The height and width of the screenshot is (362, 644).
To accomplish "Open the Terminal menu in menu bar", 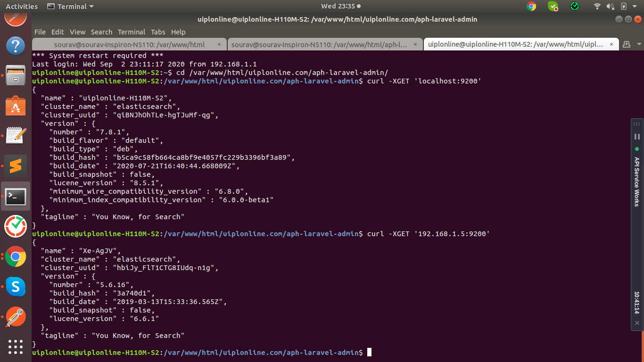I will [x=132, y=32].
